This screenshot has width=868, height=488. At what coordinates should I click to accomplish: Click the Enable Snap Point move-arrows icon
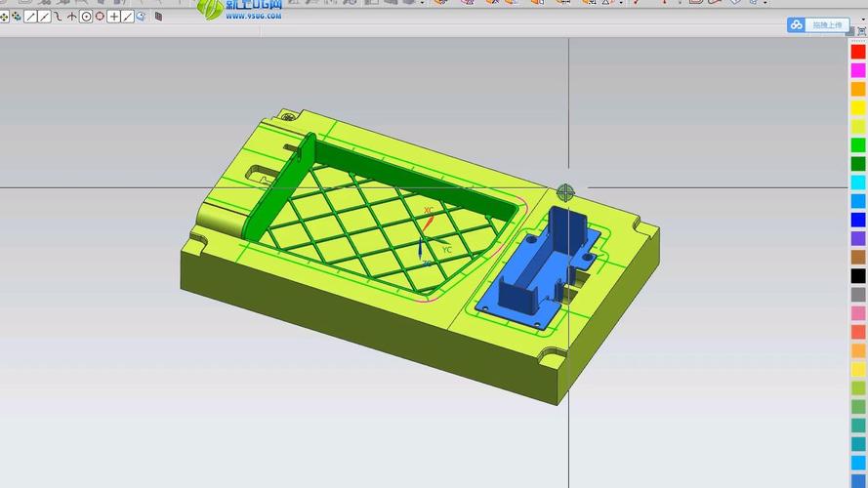tap(5, 17)
